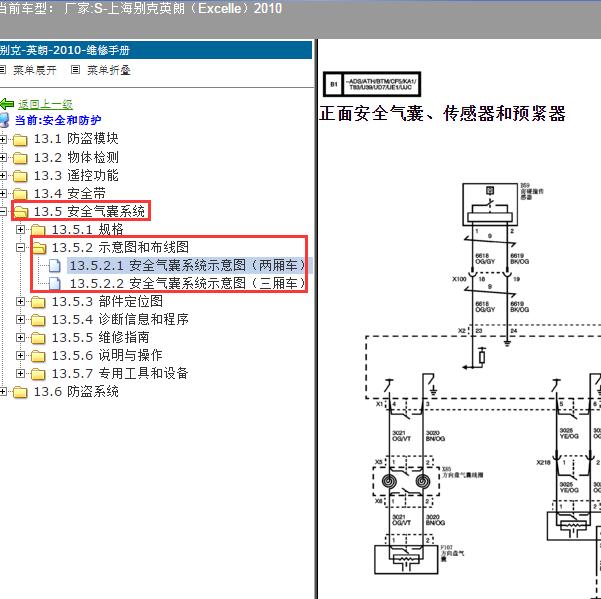Select 13.5.3 部件定位图 tree item
Image resolution: width=601 pixels, height=599 pixels.
click(x=107, y=301)
